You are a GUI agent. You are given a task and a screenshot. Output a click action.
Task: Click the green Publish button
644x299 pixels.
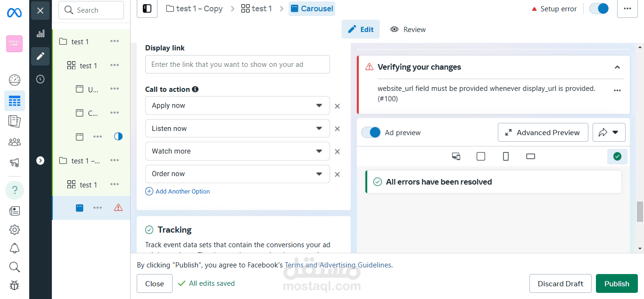point(617,283)
